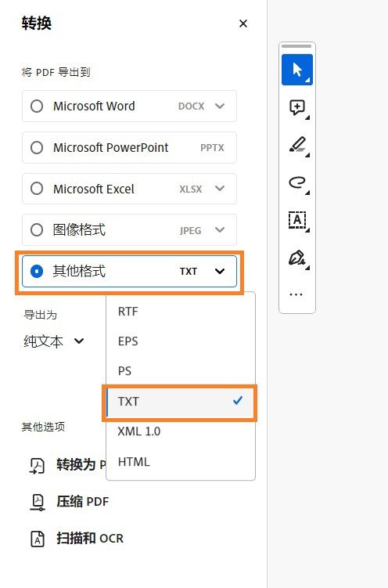Select the Microsoft PowerPoint radio button
Screen dimensions: 388x588
click(x=37, y=147)
